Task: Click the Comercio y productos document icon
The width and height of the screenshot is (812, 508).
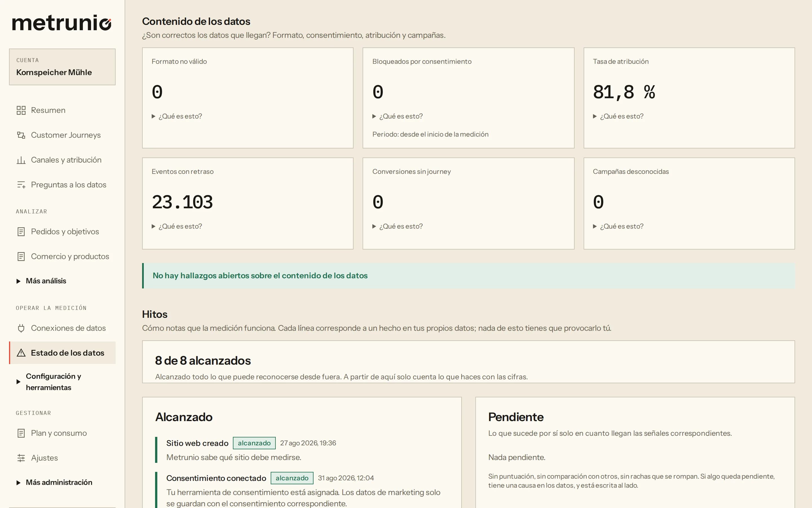Action: [x=21, y=256]
